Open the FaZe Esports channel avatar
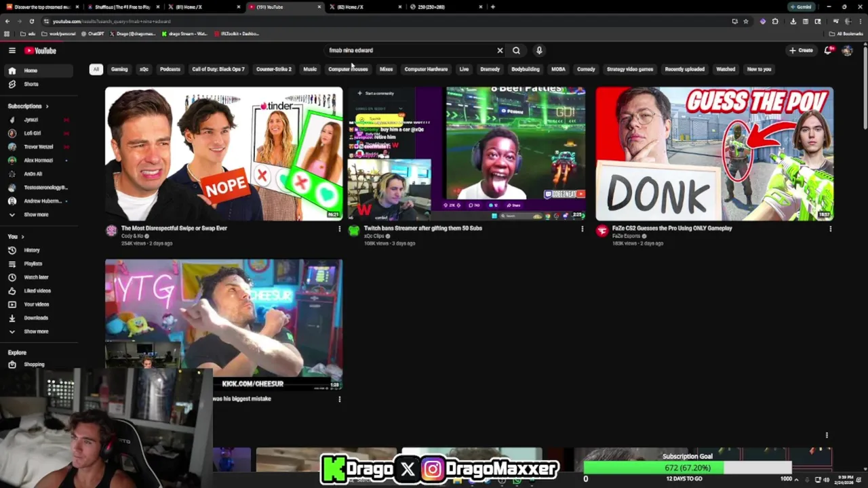The image size is (868, 488). (x=601, y=231)
